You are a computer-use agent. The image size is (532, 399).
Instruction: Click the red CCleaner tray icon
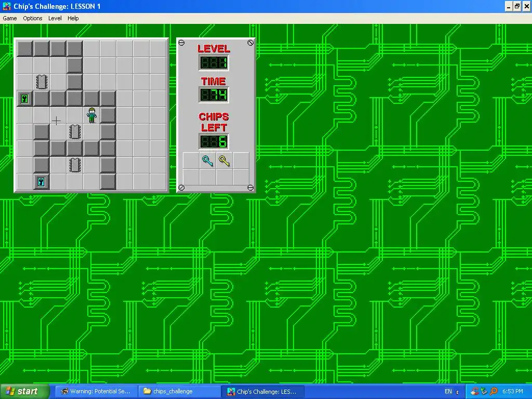click(475, 391)
